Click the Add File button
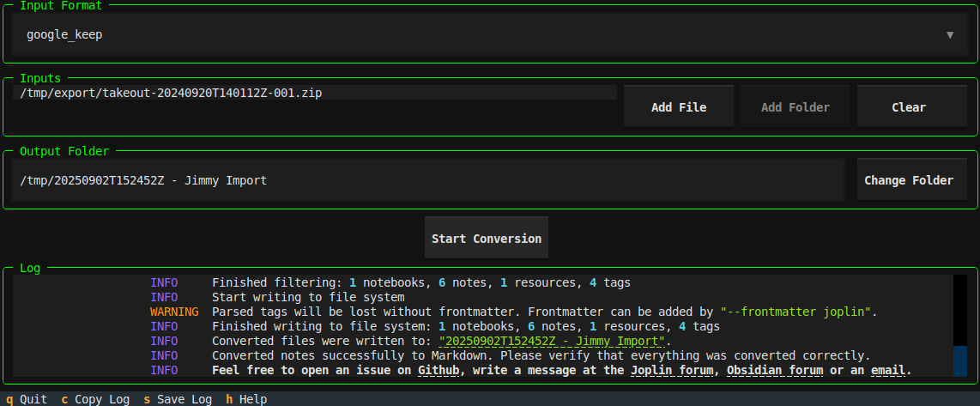The image size is (980, 406). pyautogui.click(x=678, y=107)
